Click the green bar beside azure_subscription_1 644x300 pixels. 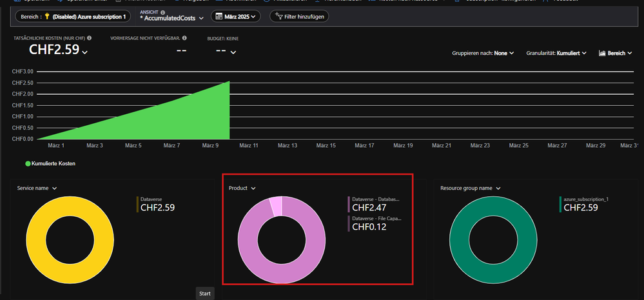[560, 205]
